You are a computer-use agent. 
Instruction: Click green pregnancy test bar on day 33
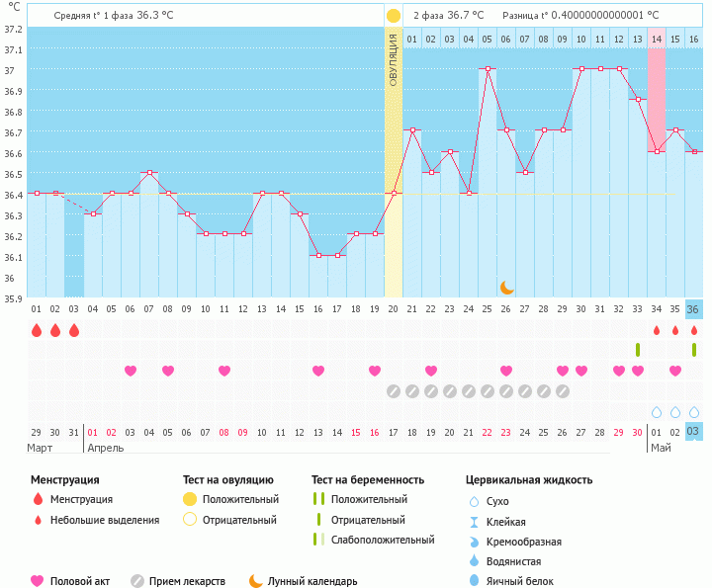pyautogui.click(x=638, y=350)
